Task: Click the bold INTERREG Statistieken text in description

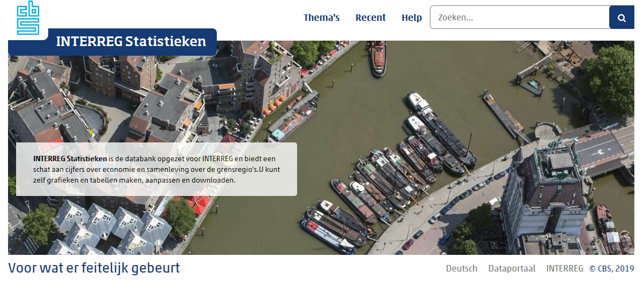Action: pos(70,158)
